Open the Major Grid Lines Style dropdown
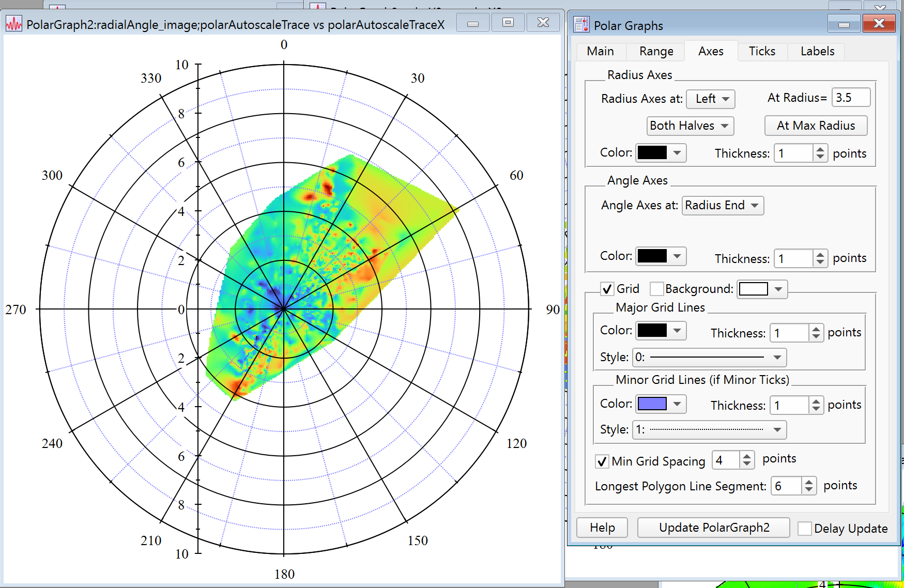 tap(709, 357)
